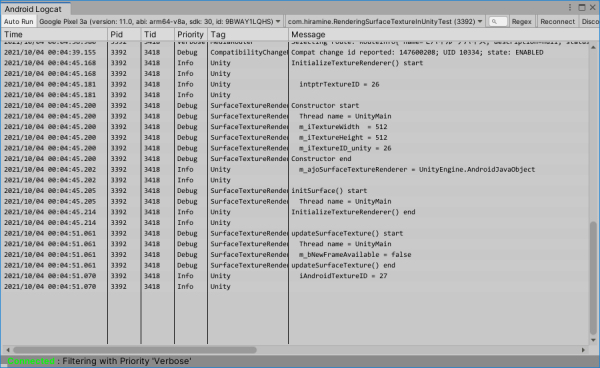600x368 pixels.
Task: Click the horizontal scrollbar left arrow
Action: tap(8, 350)
